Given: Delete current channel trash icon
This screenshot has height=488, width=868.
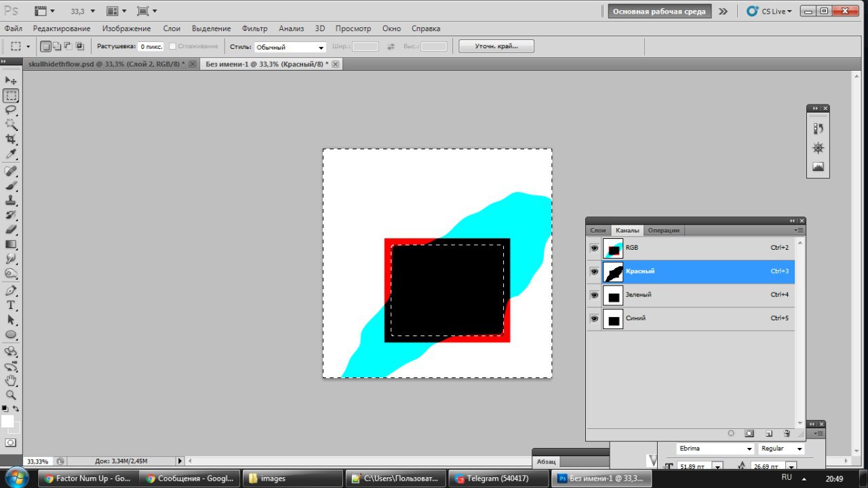Looking at the screenshot, I should coord(787,433).
